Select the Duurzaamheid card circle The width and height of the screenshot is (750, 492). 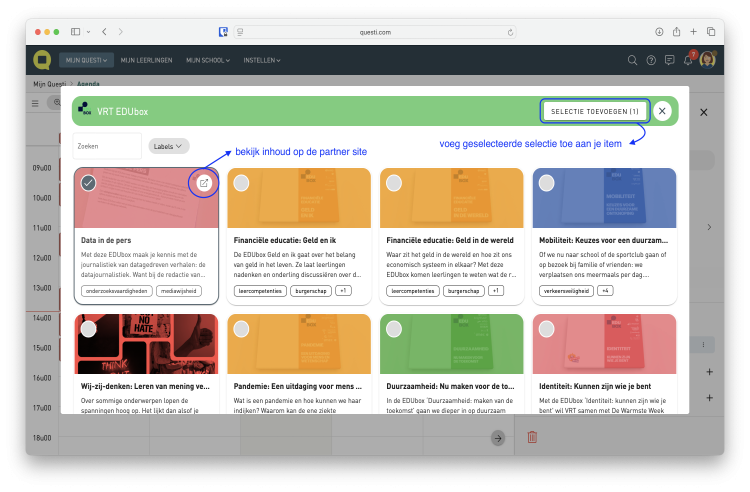pos(394,329)
